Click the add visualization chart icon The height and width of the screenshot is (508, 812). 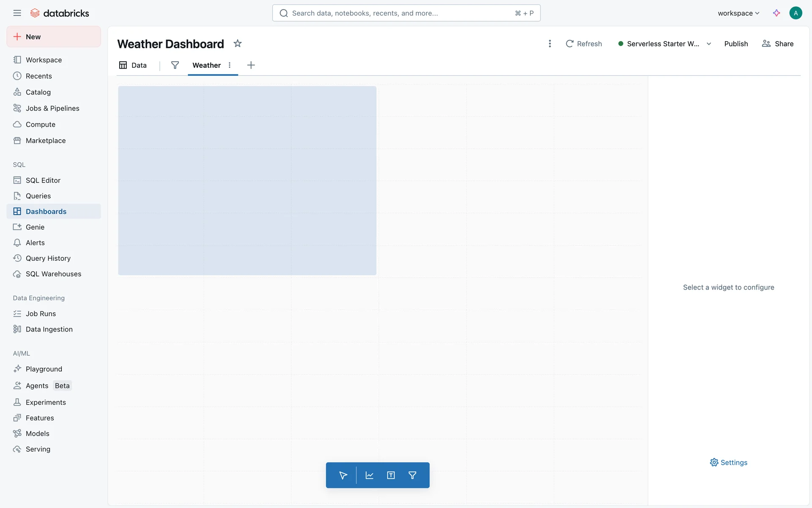(369, 475)
